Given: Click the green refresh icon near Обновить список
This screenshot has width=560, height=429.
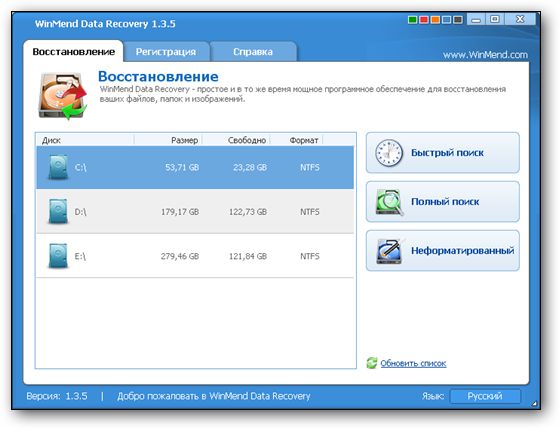Looking at the screenshot, I should 372,363.
